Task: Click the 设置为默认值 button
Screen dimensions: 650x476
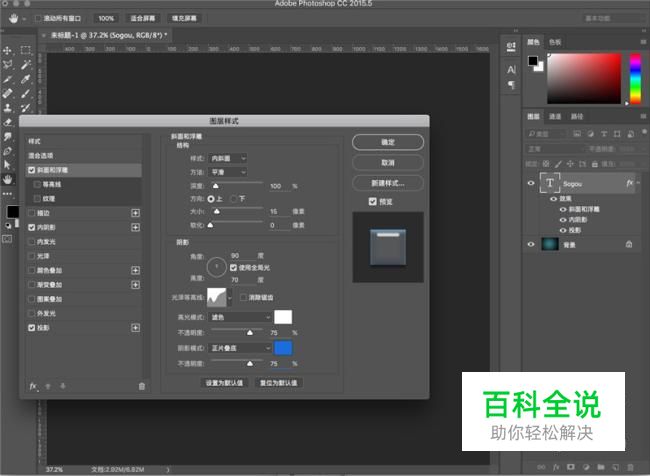Action: point(224,383)
